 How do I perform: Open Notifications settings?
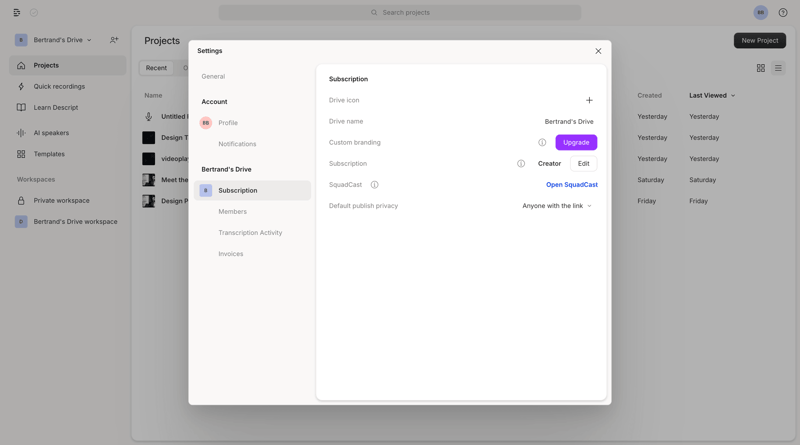click(x=237, y=144)
